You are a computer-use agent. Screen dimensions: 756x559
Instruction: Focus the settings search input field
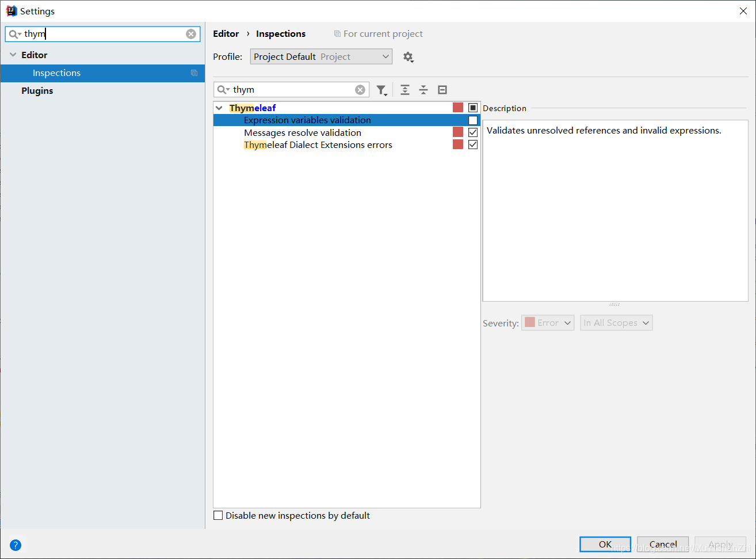104,34
